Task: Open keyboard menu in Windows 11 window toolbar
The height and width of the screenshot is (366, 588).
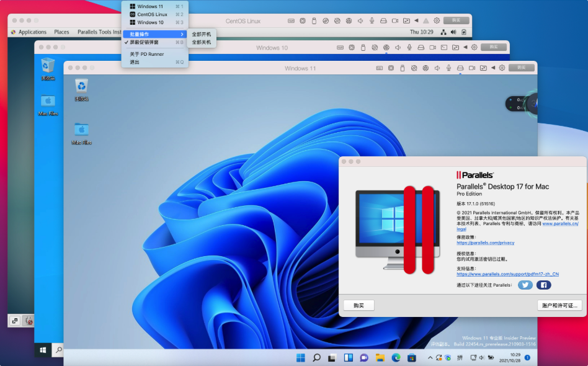Action: [380, 68]
